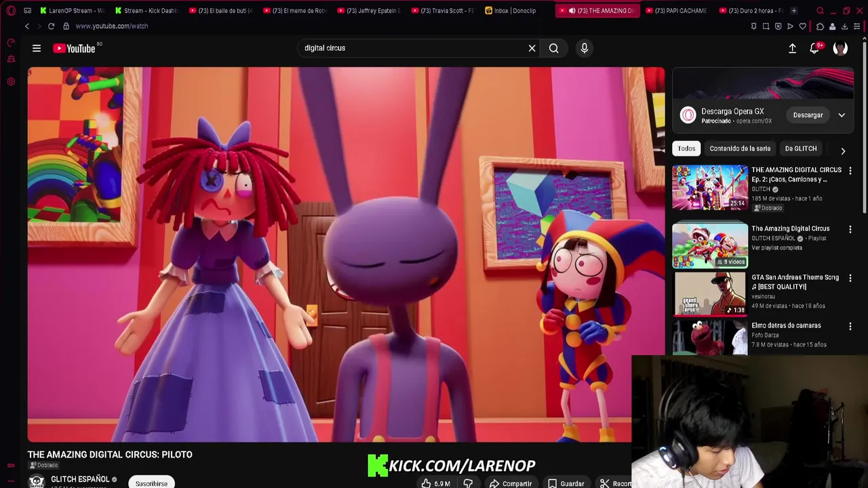Select the Todos filter chip
Image resolution: width=868 pixels, height=488 pixels.
(686, 148)
